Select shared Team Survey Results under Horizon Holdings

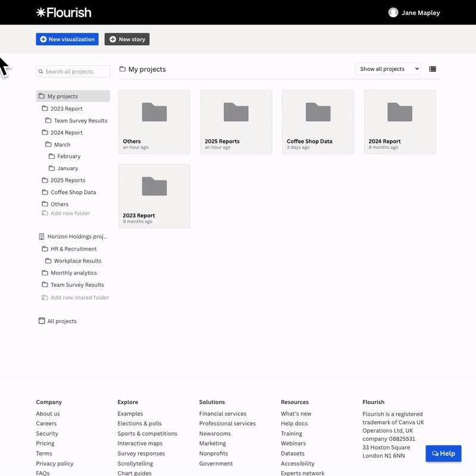point(77,284)
